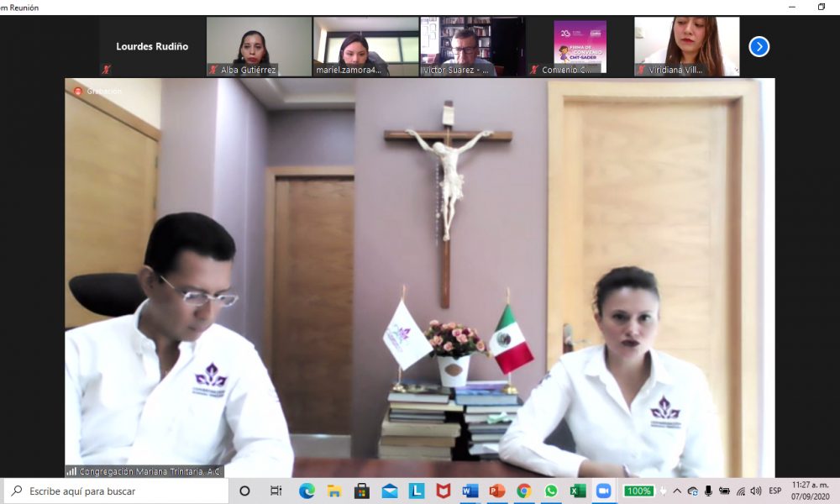Open Microsoft Edge browser
The width and height of the screenshot is (840, 504).
[x=307, y=491]
